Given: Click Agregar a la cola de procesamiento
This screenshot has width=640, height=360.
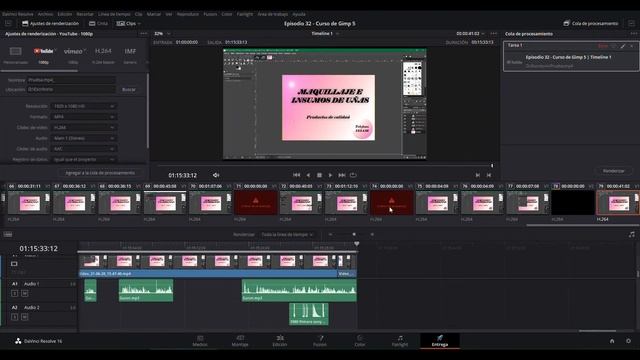Looking at the screenshot, I should click(x=100, y=173).
